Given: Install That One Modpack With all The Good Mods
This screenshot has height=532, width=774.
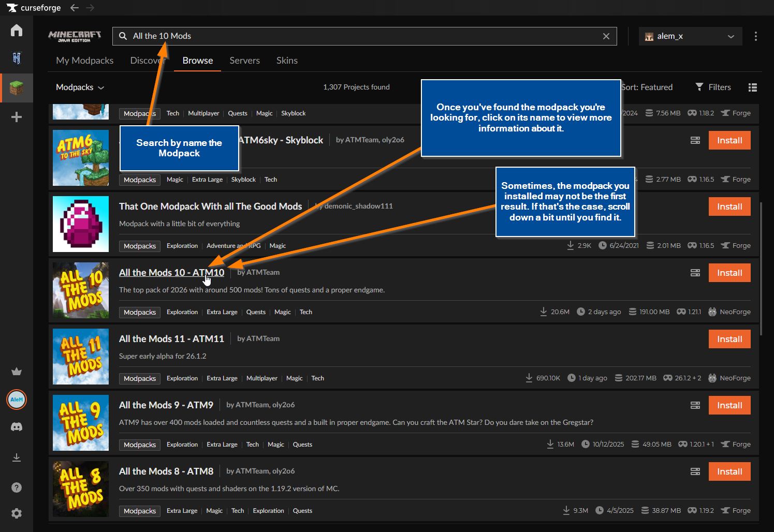Looking at the screenshot, I should click(729, 206).
